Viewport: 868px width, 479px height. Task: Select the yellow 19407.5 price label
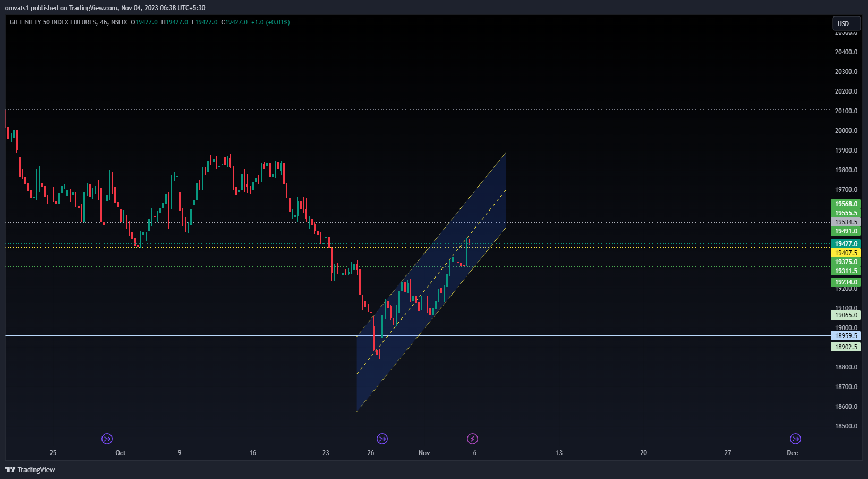(846, 253)
